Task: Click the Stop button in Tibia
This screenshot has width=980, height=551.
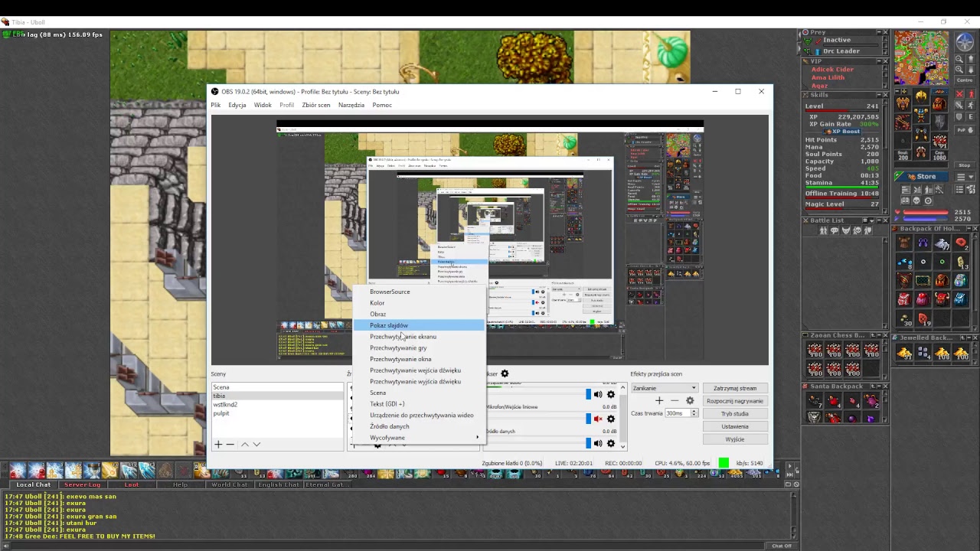Action: 965,165
